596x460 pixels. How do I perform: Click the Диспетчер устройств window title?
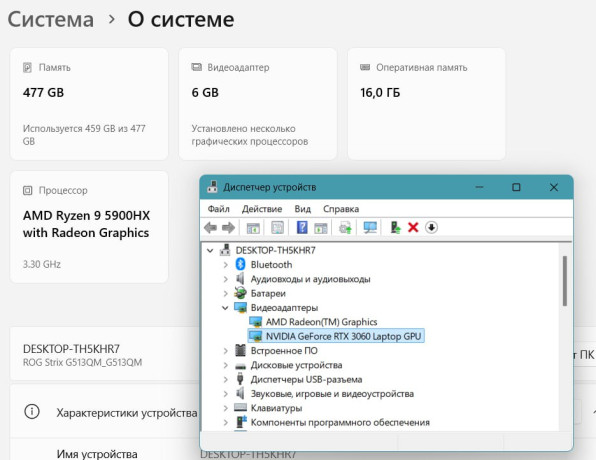[269, 187]
